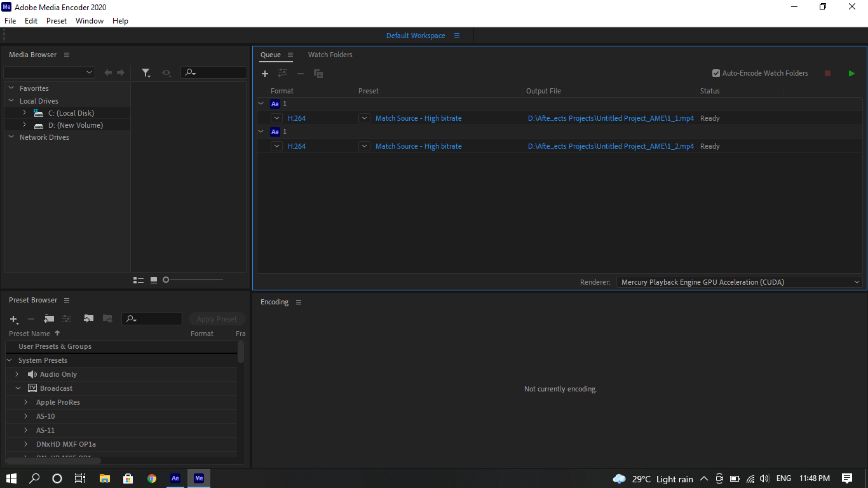Click the queue Add Output settings icon
The height and width of the screenshot is (488, 868).
point(283,74)
